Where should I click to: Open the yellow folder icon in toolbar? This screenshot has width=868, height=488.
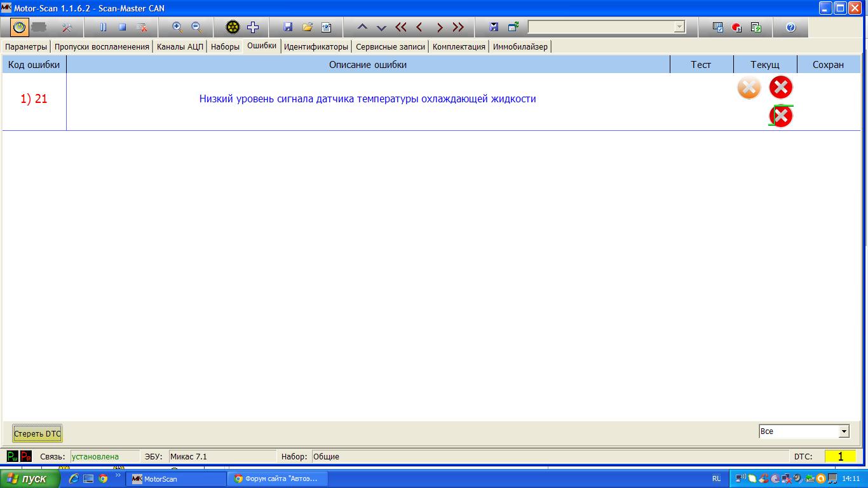pos(308,27)
